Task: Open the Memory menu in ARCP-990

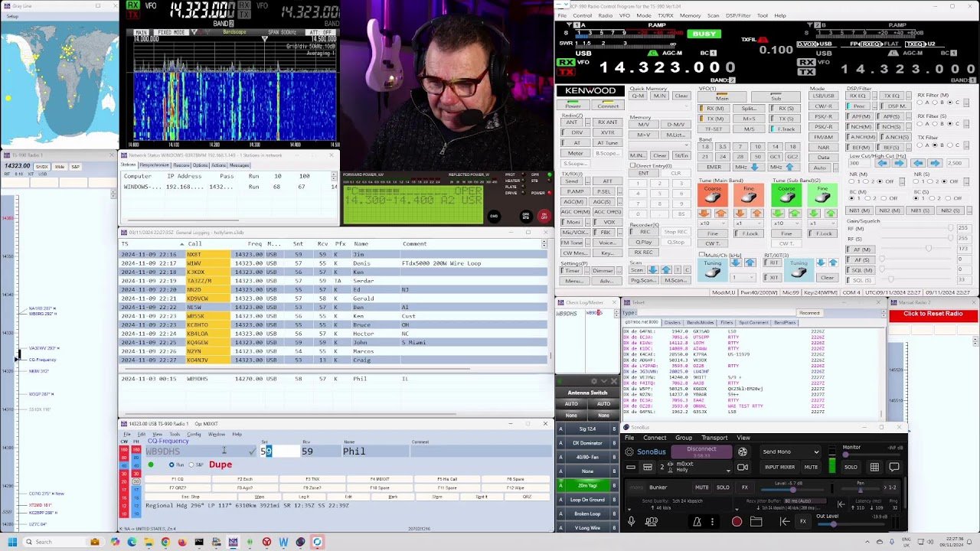Action: [x=690, y=15]
